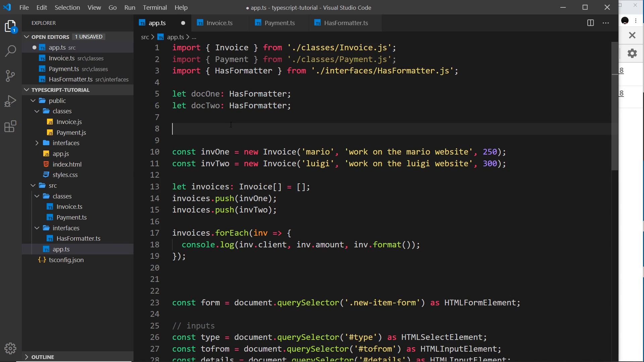
Task: Switch to the Invoice.ts tab
Action: coord(220,23)
